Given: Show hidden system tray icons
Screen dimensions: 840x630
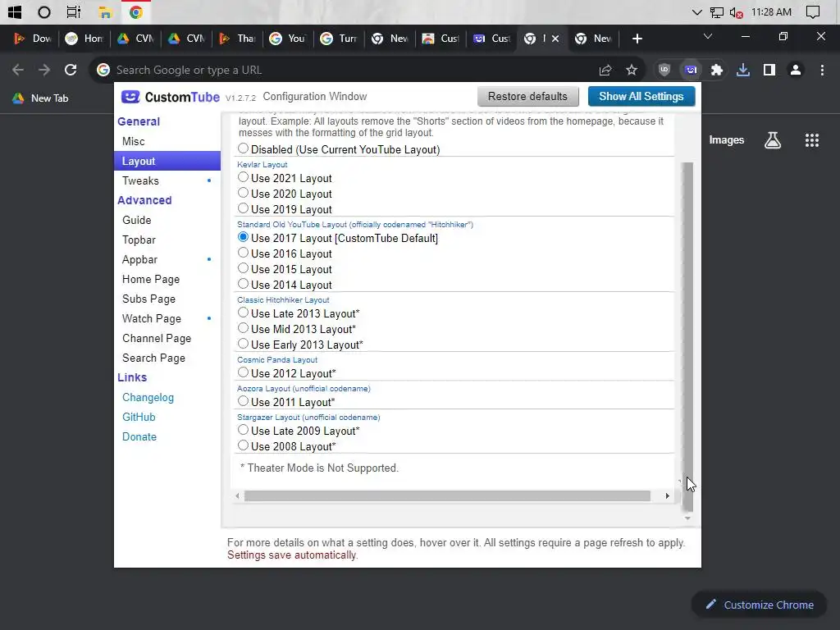Looking at the screenshot, I should tap(697, 12).
